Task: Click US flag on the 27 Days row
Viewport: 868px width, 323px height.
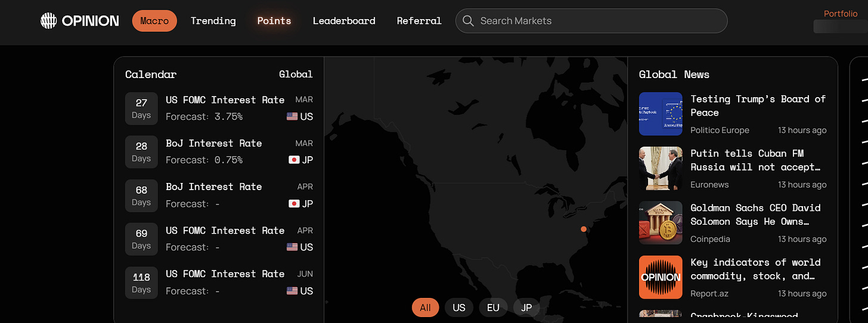Action: (292, 117)
